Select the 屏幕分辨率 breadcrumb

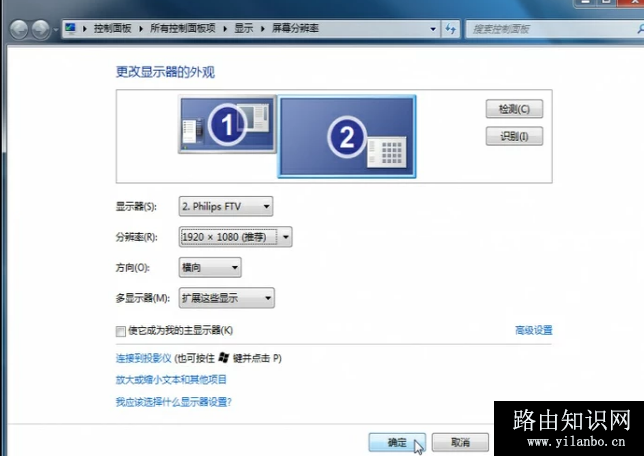click(x=295, y=28)
